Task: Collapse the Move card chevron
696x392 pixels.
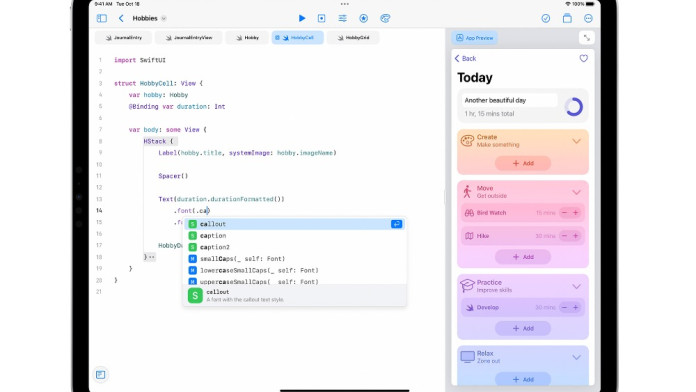Action: point(576,192)
